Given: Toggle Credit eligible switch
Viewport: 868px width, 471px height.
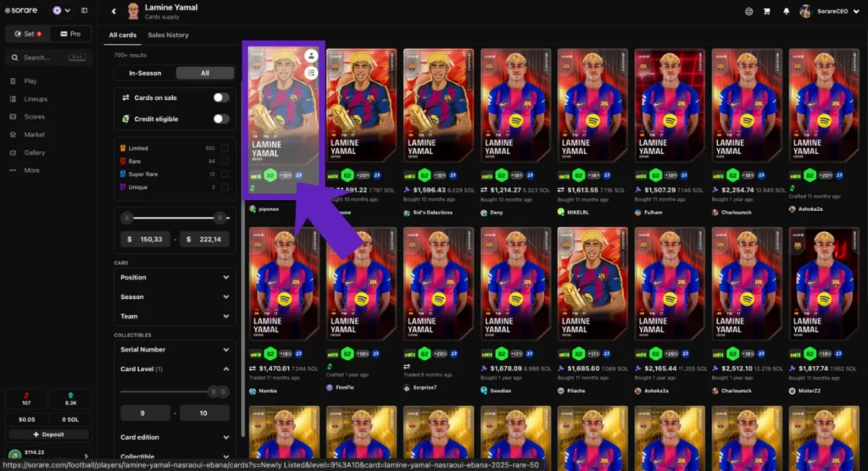Looking at the screenshot, I should coord(221,119).
